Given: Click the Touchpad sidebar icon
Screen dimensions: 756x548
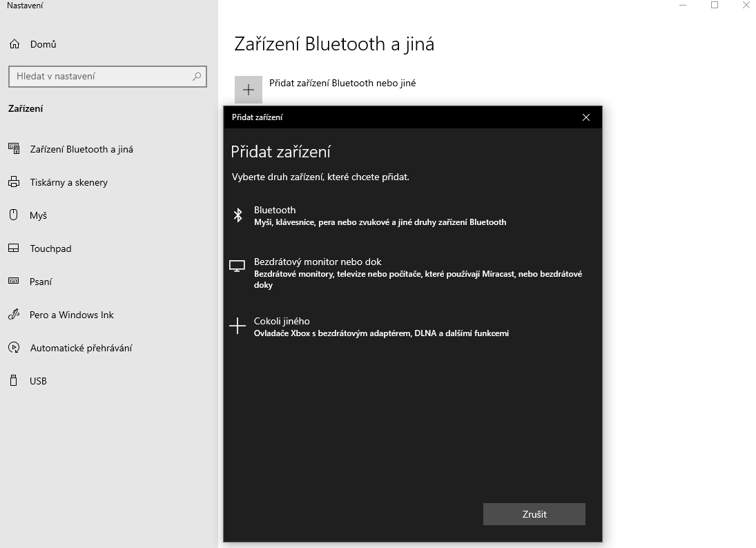Looking at the screenshot, I should 14,248.
